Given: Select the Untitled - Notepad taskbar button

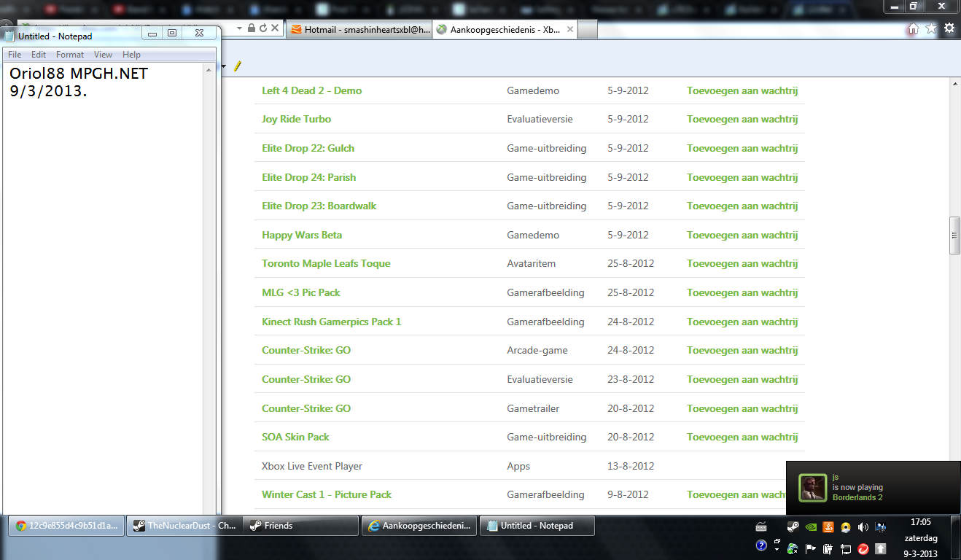Looking at the screenshot, I should coord(537,526).
